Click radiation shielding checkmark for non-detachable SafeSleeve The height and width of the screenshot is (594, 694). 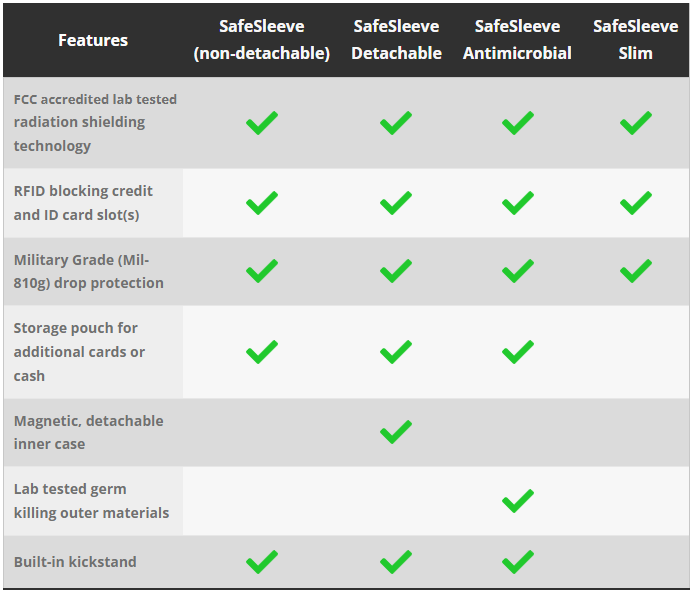pos(262,123)
